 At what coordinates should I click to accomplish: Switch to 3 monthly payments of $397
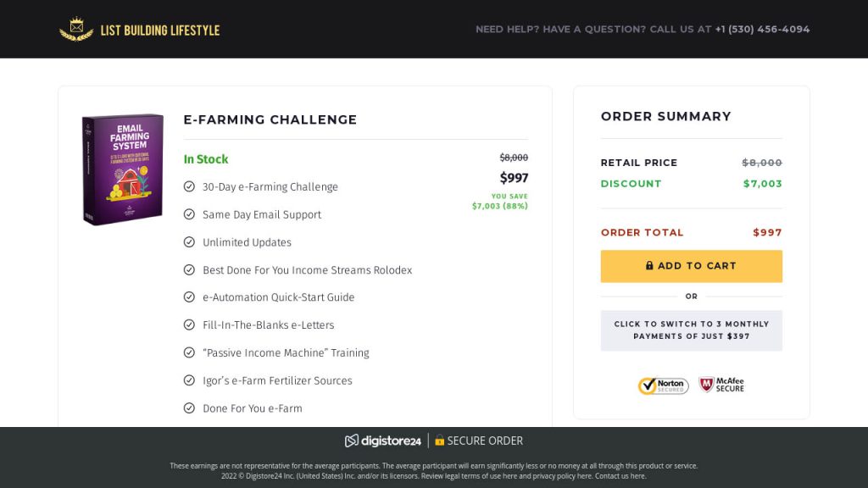tap(691, 330)
